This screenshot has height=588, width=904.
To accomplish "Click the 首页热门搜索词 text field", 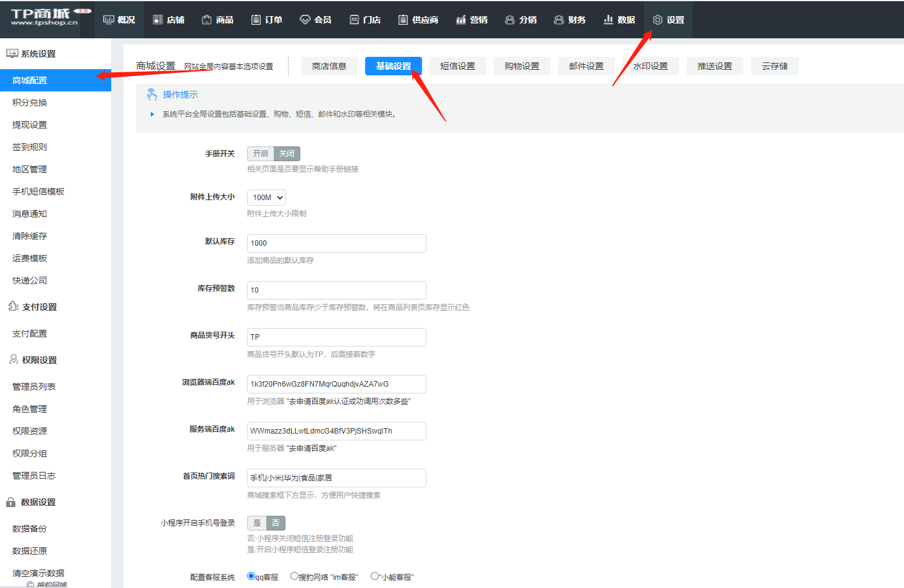I will click(336, 478).
